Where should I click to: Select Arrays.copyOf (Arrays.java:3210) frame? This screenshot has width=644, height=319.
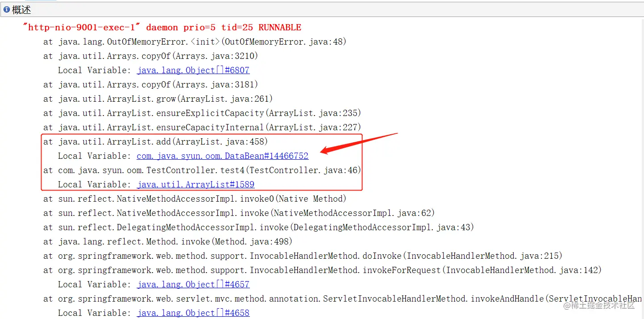tap(151, 56)
